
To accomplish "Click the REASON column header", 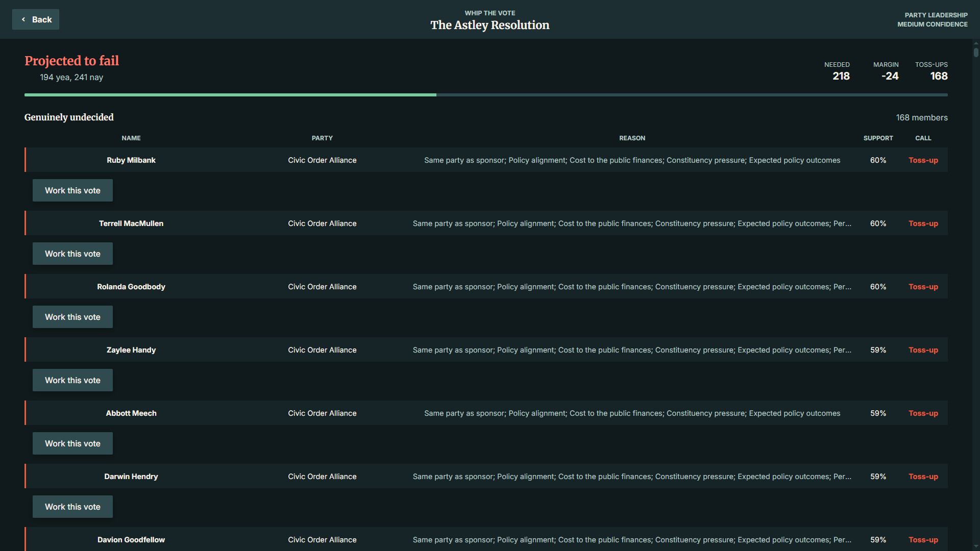I will click(x=632, y=138).
